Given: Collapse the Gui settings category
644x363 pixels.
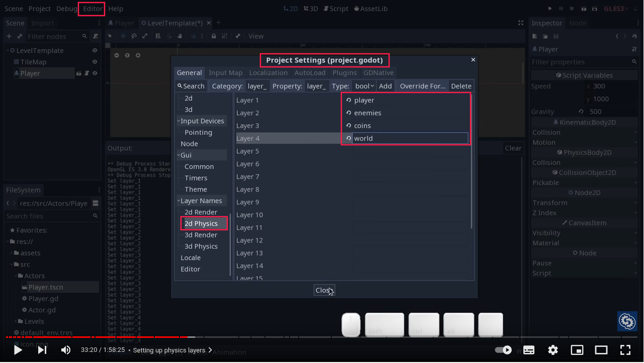Looking at the screenshot, I should point(178,155).
